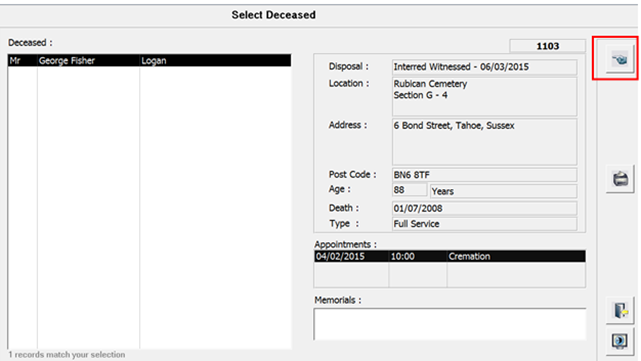641x361 pixels.
Task: Select the 04/02/2015 Cremation appointment row
Action: point(450,256)
